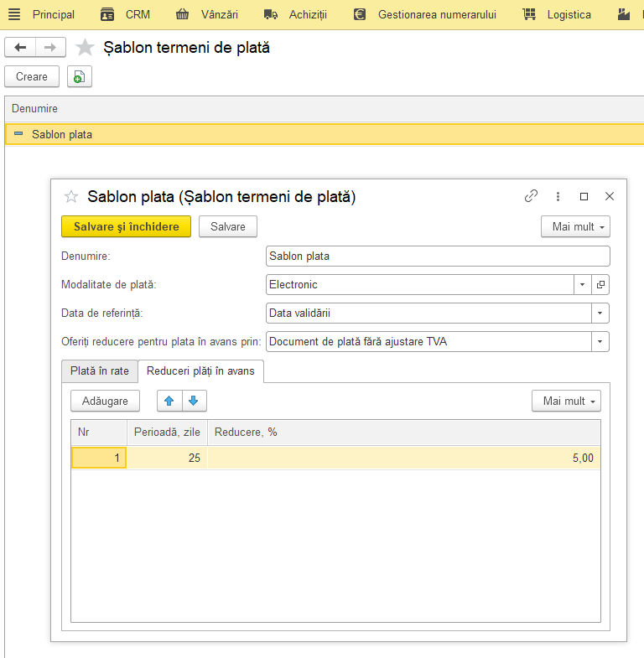Switch to the Plată în rate tab

click(100, 371)
